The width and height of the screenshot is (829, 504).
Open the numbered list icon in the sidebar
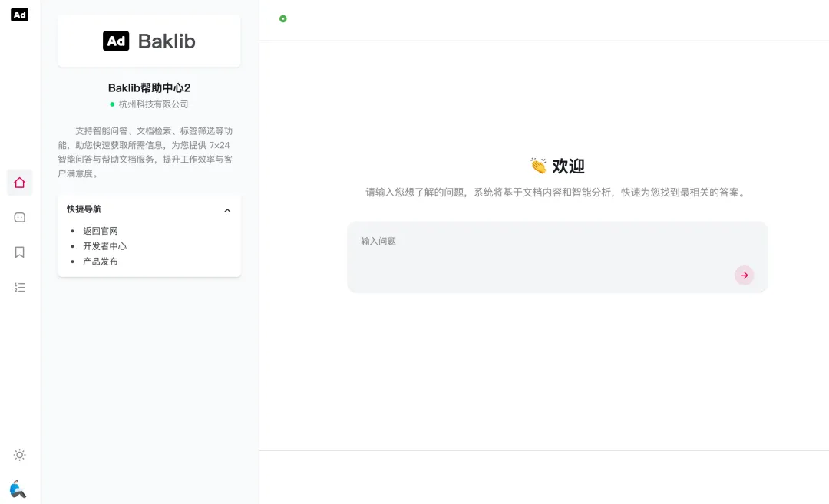pos(19,288)
